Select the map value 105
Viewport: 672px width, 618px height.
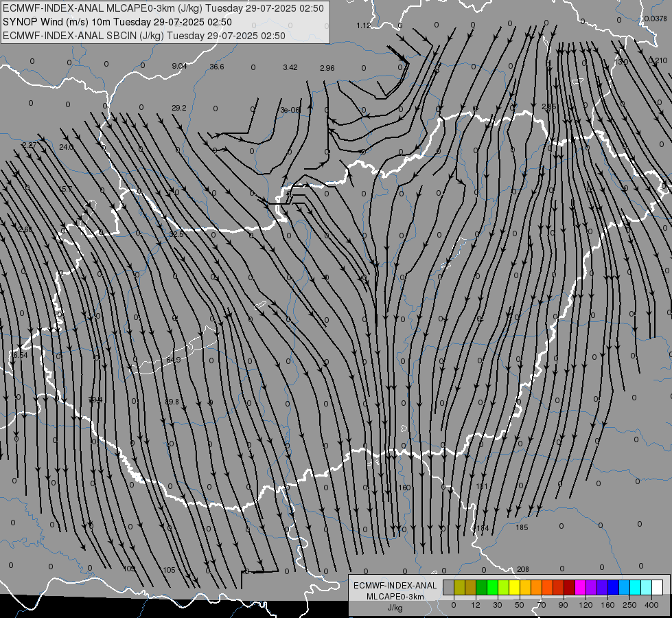[170, 570]
